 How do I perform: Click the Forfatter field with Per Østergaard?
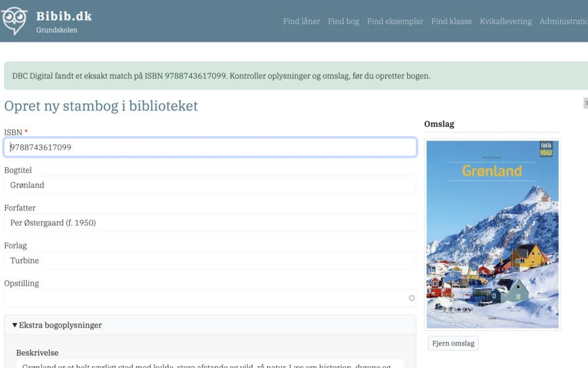(x=210, y=223)
